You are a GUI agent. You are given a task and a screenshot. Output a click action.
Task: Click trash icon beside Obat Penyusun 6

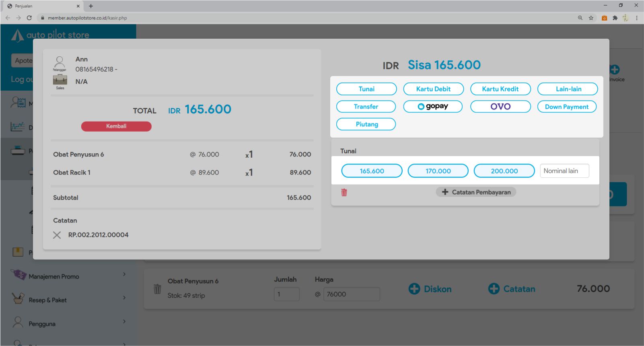tap(157, 289)
